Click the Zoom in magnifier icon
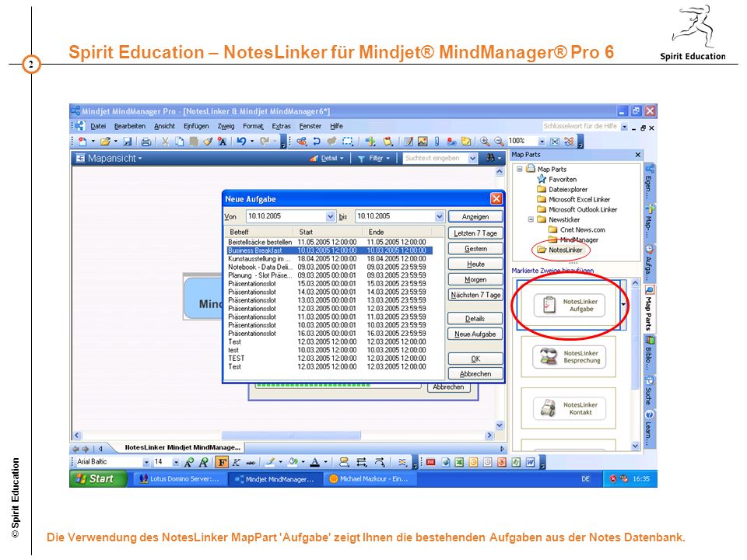 [x=485, y=142]
